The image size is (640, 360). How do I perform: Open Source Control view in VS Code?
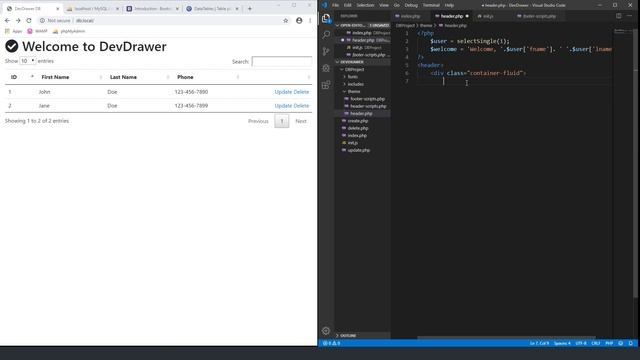coord(326,51)
